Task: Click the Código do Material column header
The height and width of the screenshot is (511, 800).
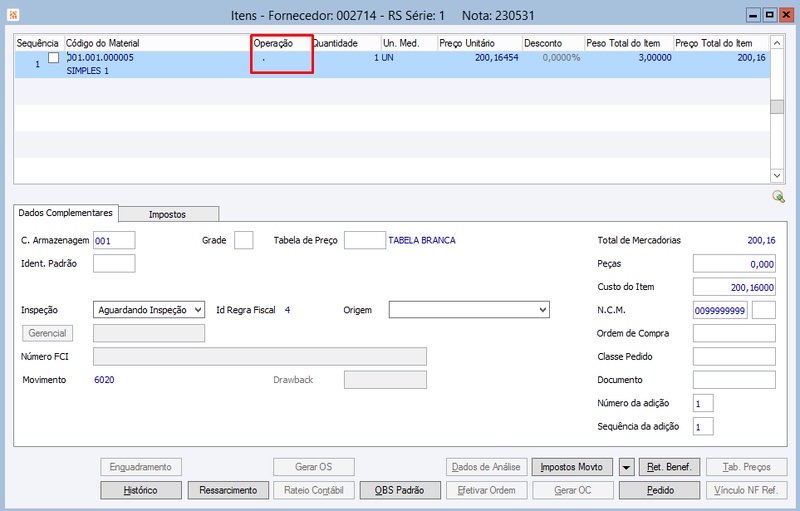Action: (158, 43)
